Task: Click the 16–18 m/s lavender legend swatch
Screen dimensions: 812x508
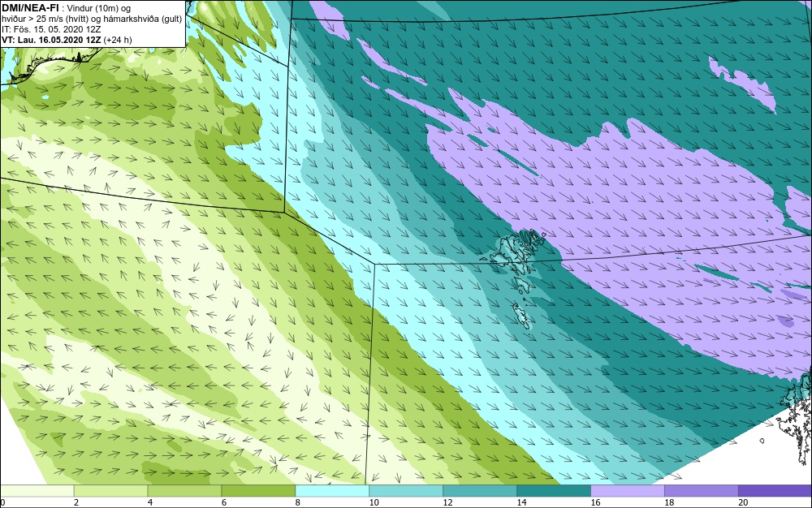Action: 627,490
